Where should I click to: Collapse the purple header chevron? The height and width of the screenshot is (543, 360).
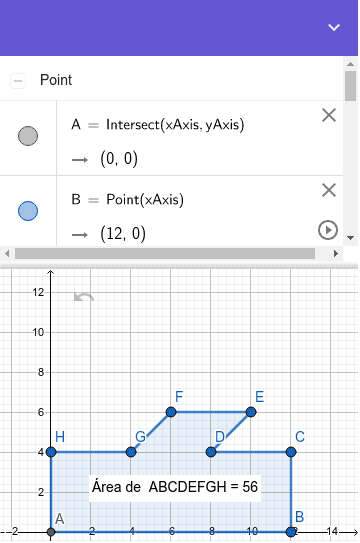[x=334, y=27]
